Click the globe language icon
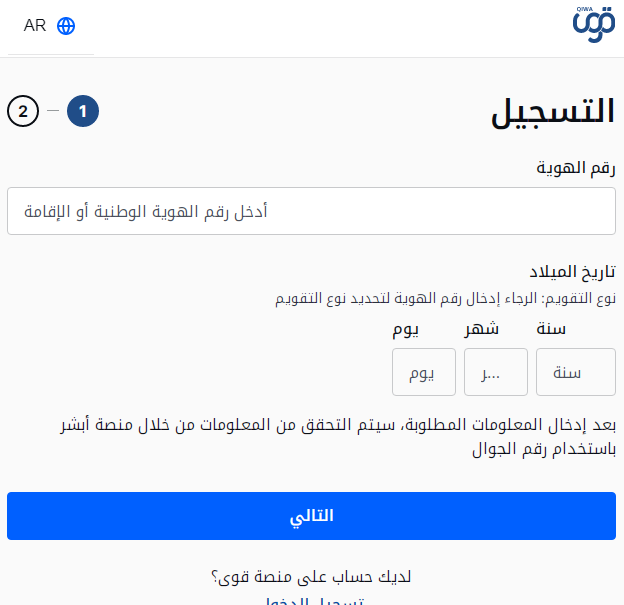This screenshot has width=624, height=605. click(66, 26)
